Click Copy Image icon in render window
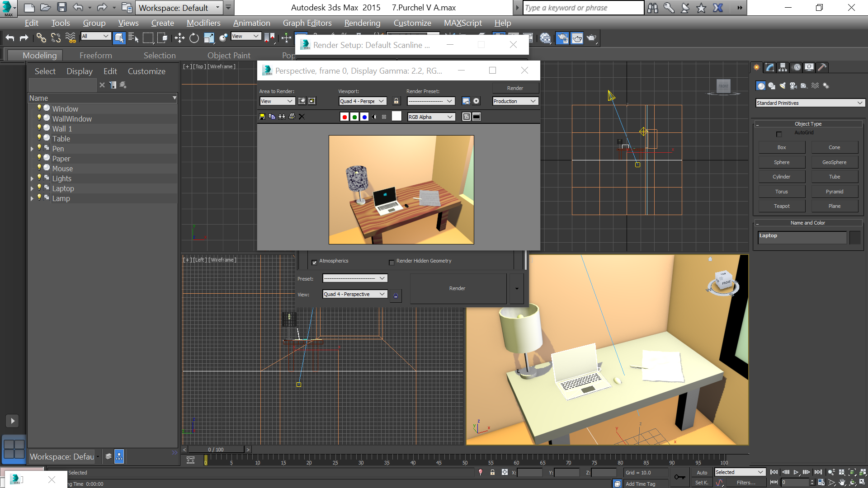 [x=272, y=117]
